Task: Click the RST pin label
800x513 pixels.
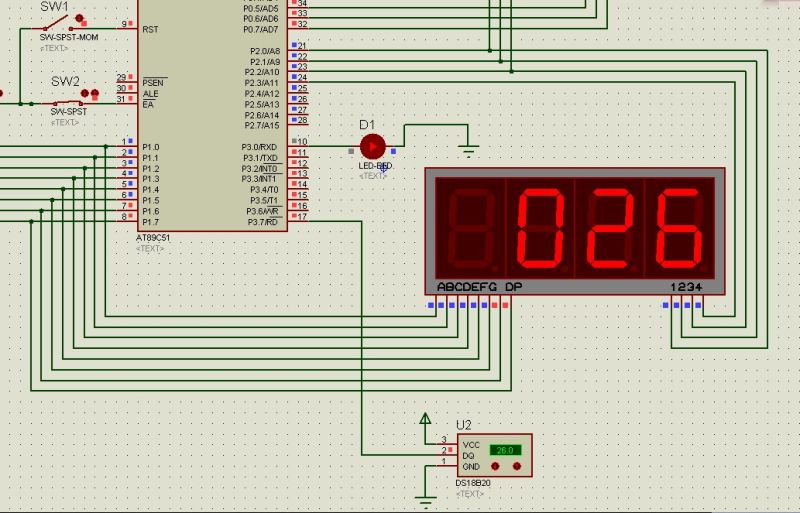Action: pyautogui.click(x=150, y=30)
